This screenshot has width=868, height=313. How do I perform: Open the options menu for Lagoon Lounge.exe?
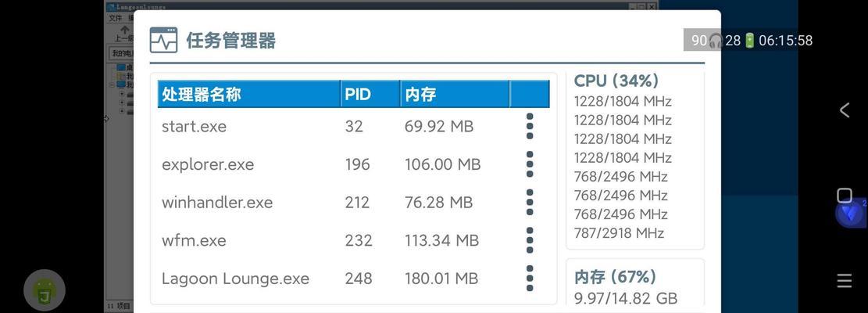coord(530,278)
